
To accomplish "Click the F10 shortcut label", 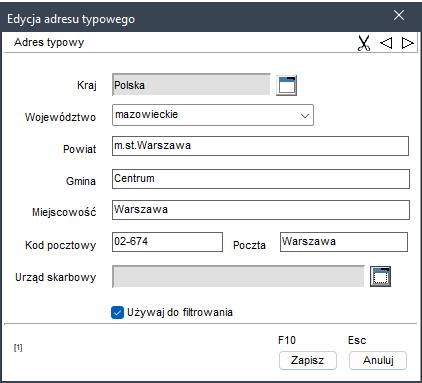I will pos(287,340).
